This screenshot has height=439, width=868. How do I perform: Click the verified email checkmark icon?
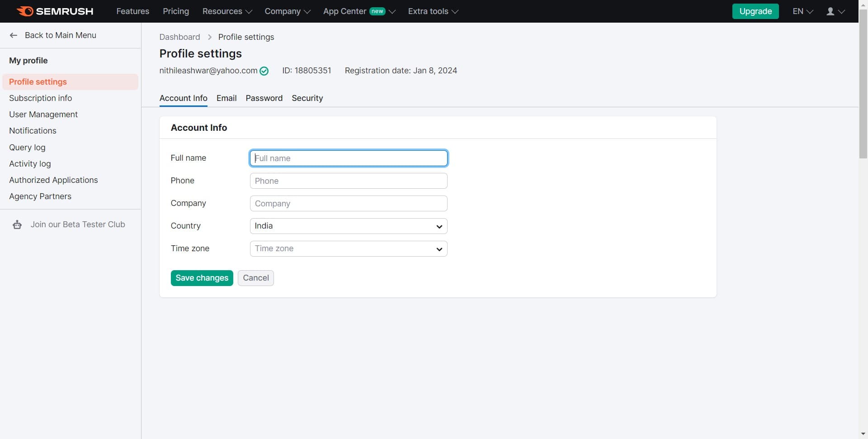pos(264,71)
